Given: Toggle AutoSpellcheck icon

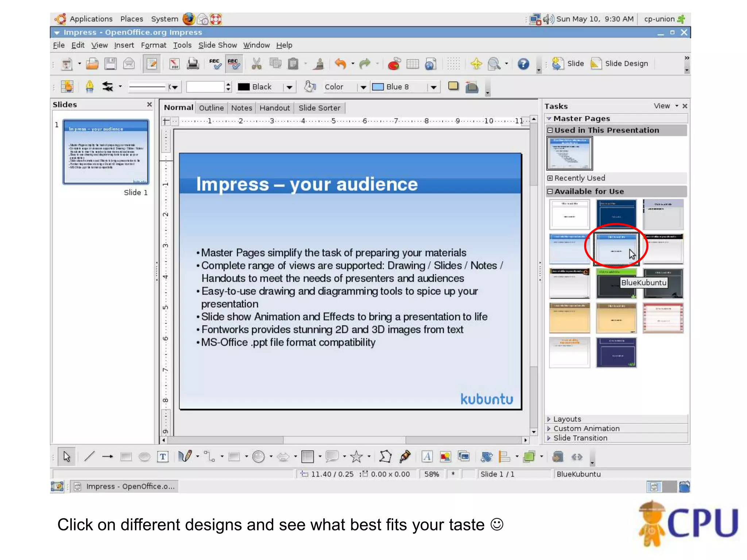Looking at the screenshot, I should (x=233, y=64).
